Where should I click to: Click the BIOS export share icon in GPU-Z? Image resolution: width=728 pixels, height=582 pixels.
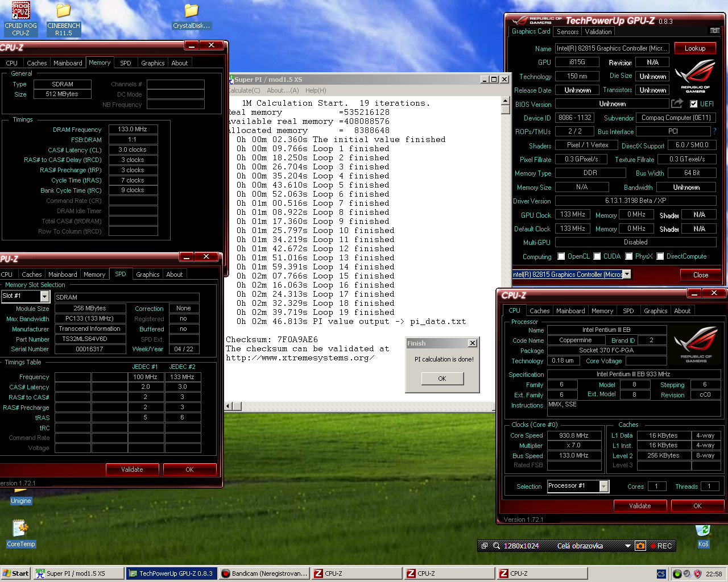click(677, 103)
